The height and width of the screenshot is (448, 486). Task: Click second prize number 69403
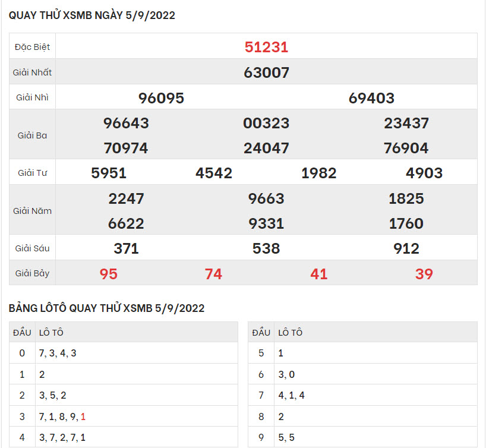[x=371, y=98]
